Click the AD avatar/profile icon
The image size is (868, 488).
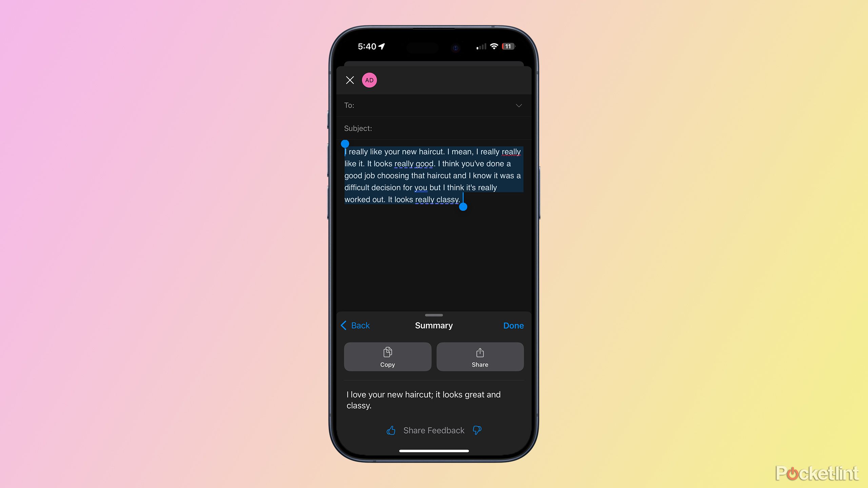[369, 79]
